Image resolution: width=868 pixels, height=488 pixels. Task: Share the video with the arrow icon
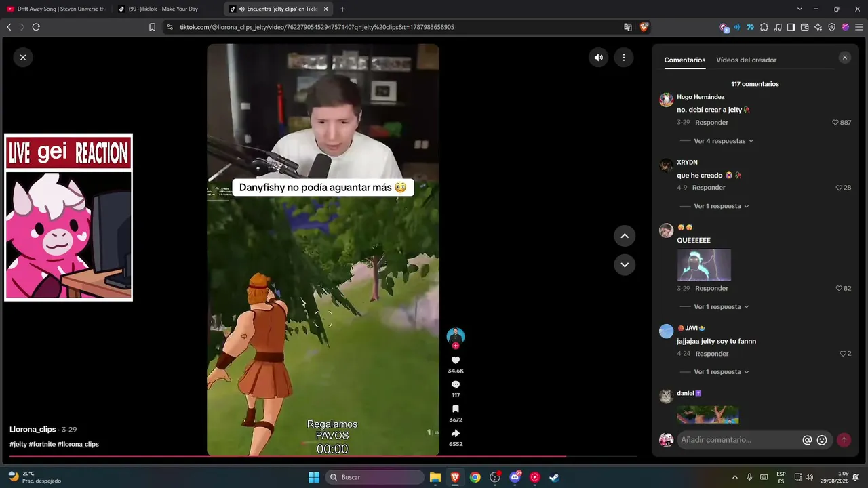point(456,433)
